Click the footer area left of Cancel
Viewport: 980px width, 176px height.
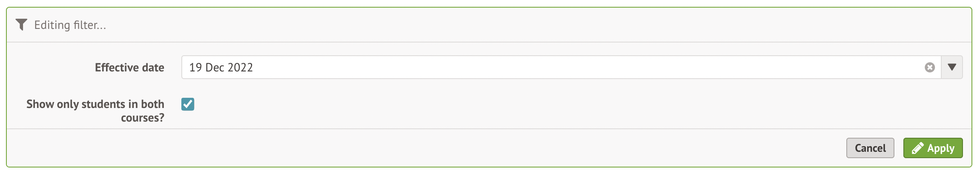coord(426,148)
